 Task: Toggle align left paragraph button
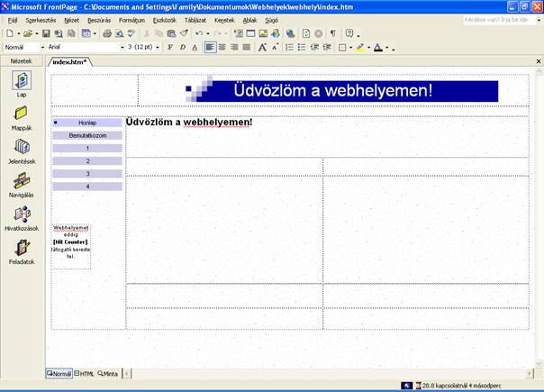[210, 47]
